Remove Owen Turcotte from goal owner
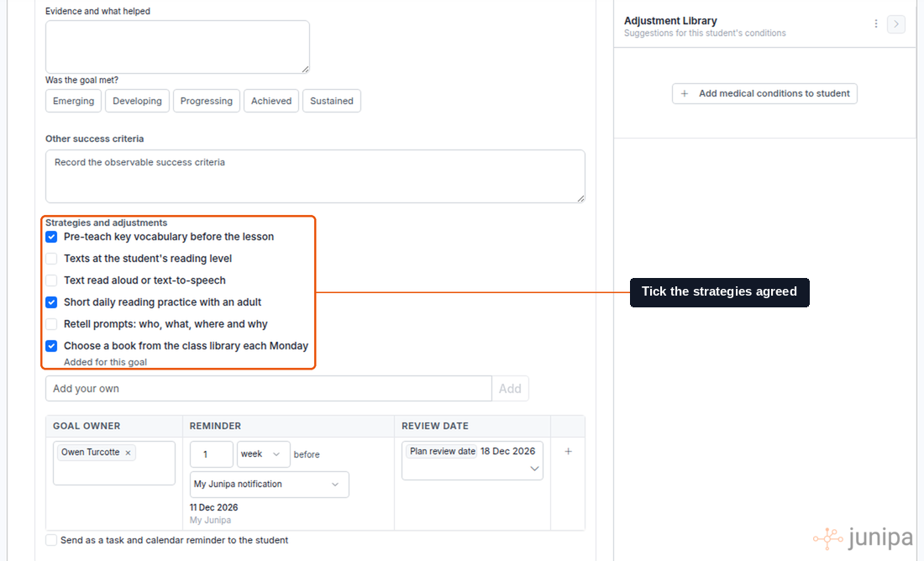This screenshot has height=561, width=924. point(128,453)
